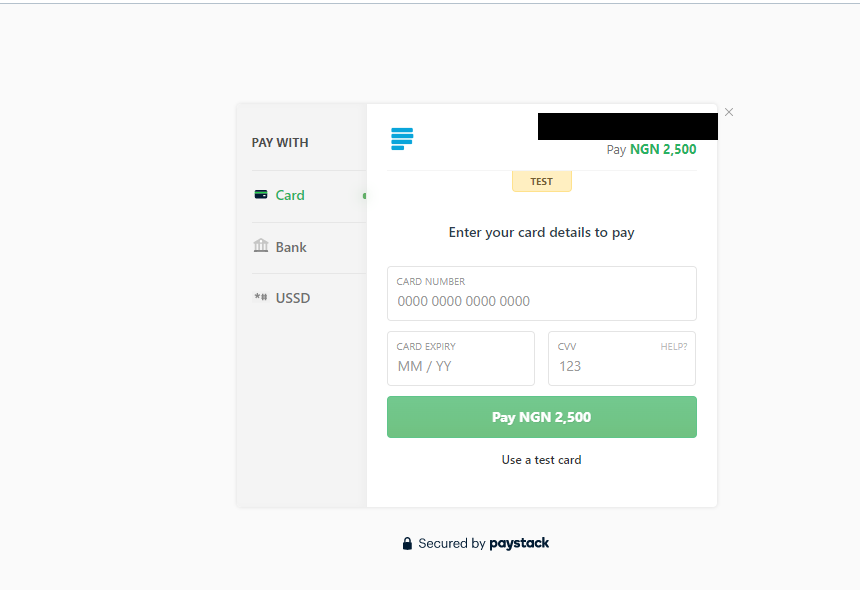
Task: Open the Use a test card link
Action: (x=541, y=459)
